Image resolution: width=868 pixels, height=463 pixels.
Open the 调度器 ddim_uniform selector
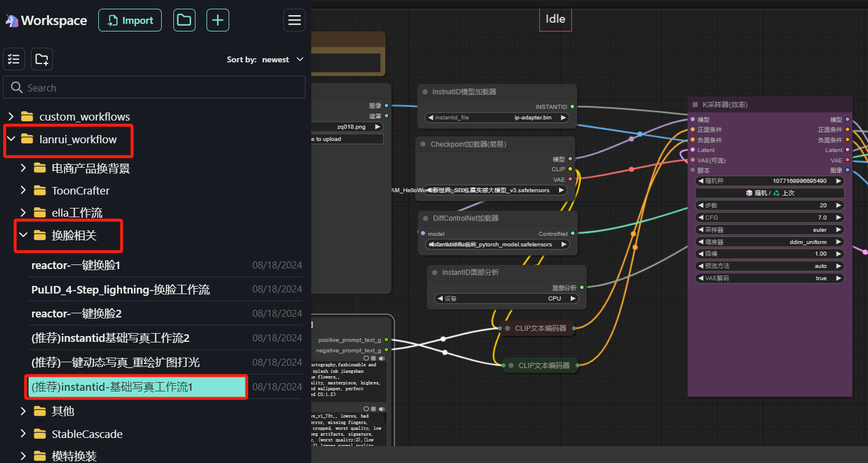[x=770, y=242]
